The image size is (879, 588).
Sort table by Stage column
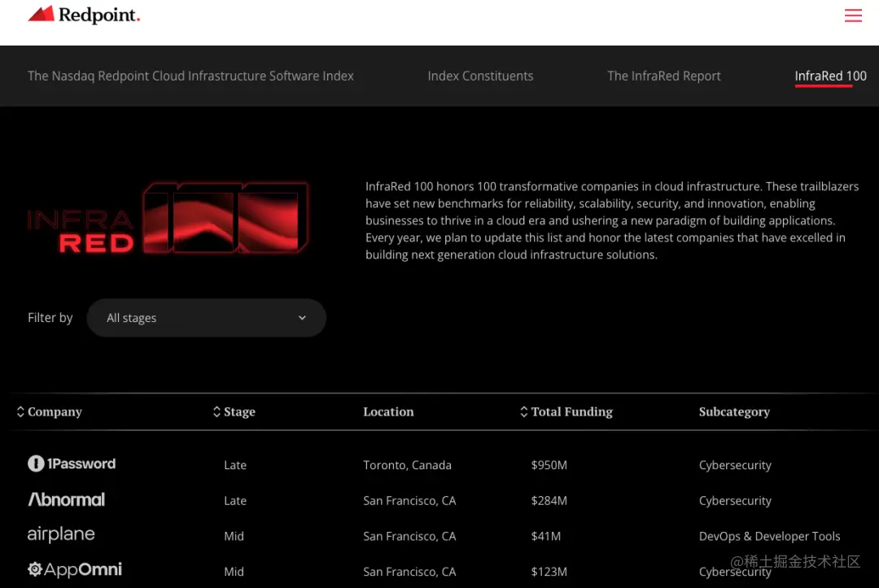[x=234, y=412]
